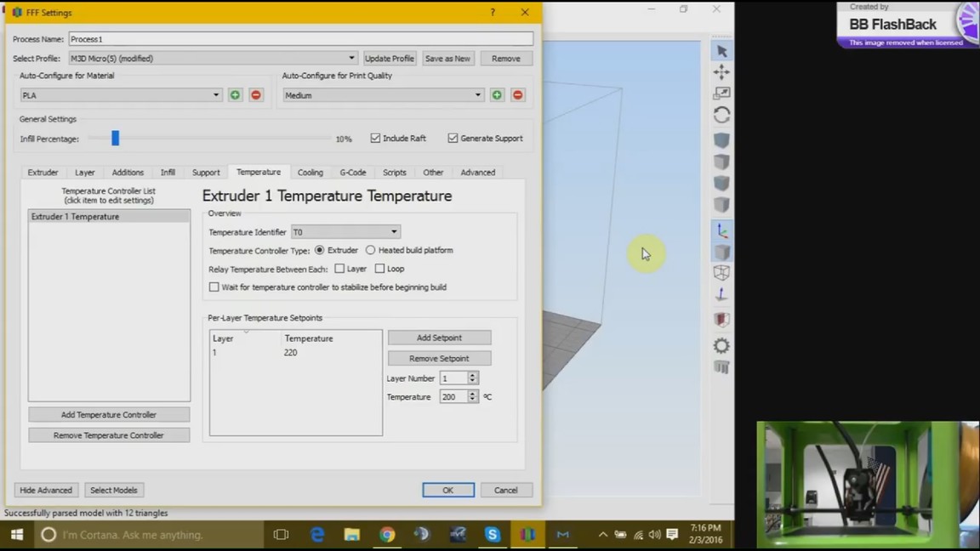Toggle the coordinate axes display icon
This screenshot has height=551, width=980.
click(721, 230)
